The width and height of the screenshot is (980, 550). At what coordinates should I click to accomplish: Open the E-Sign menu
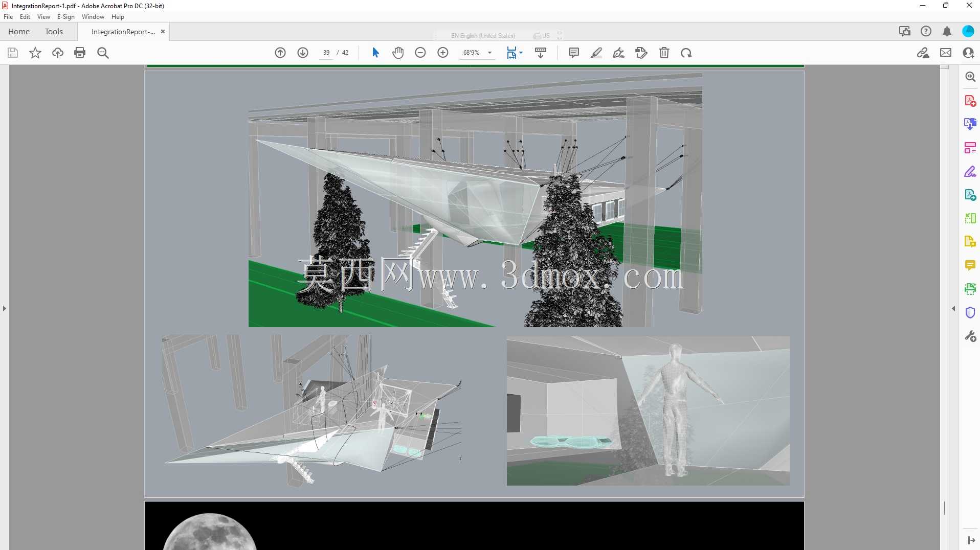coord(66,17)
